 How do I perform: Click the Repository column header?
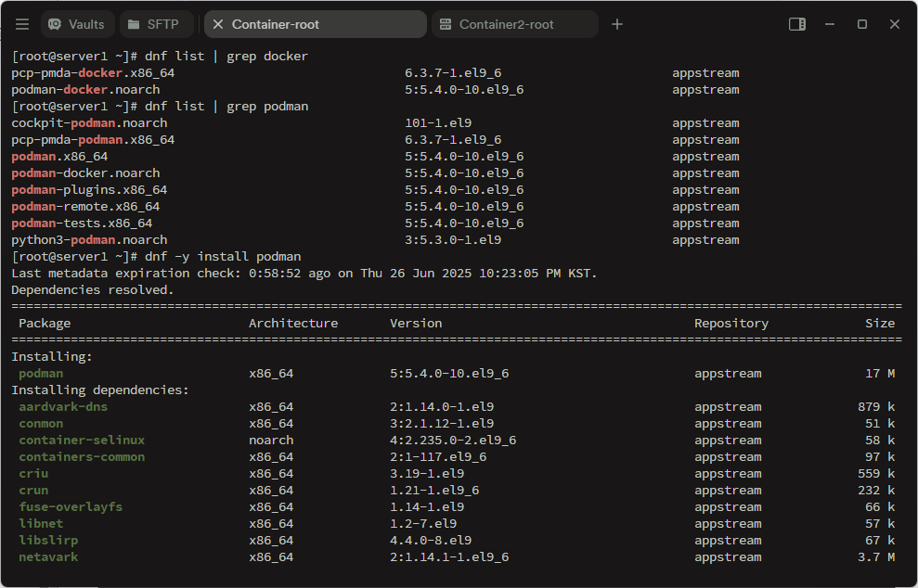[x=731, y=323]
